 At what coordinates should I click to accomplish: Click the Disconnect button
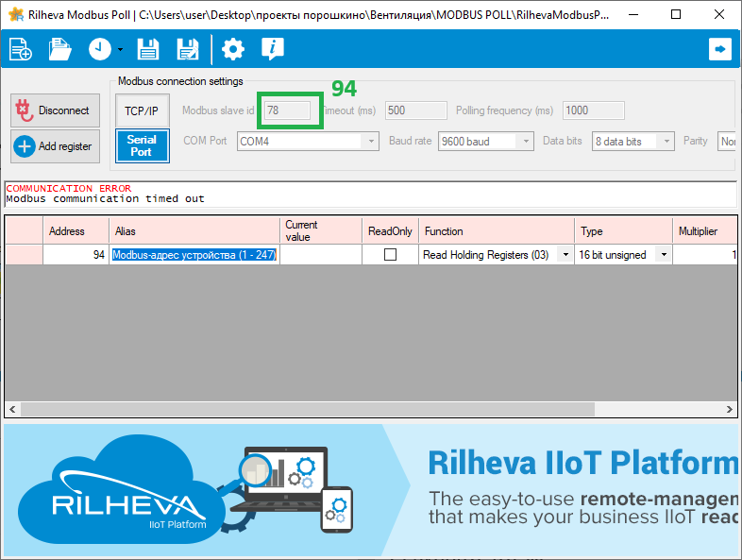tap(55, 110)
